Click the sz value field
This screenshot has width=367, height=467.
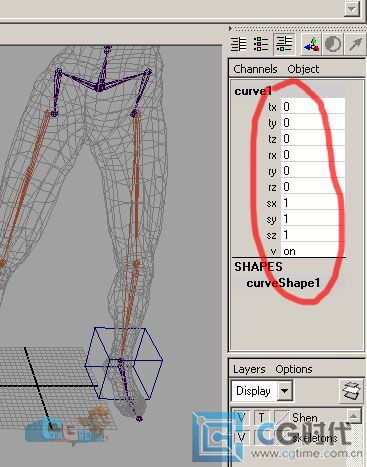pyautogui.click(x=313, y=235)
